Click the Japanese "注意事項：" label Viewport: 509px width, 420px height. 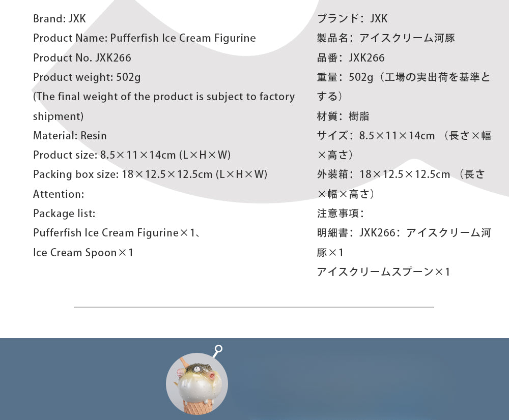[x=341, y=214]
